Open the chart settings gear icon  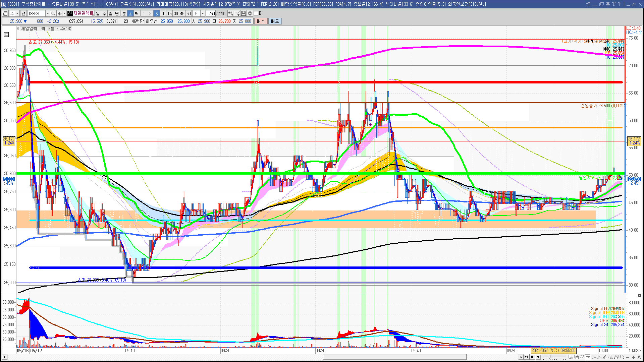pos(250,13)
